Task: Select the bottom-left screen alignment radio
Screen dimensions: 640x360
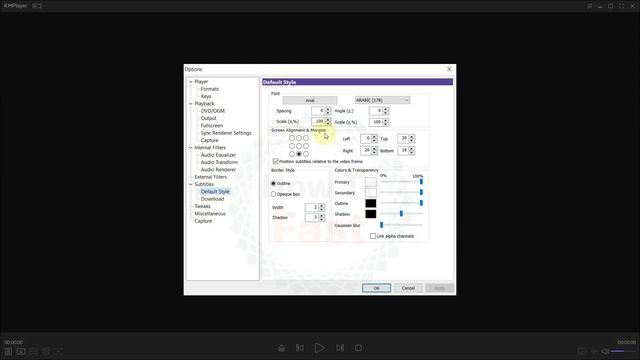Action: coord(292,154)
